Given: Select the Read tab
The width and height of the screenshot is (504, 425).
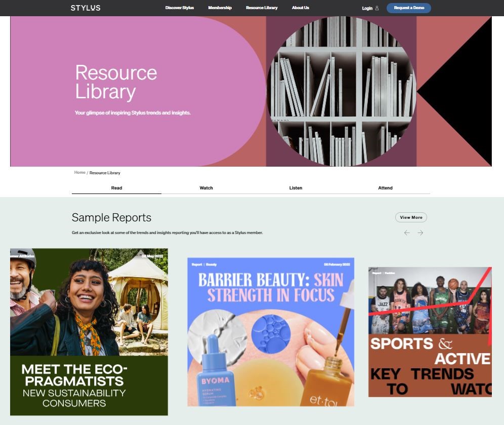Looking at the screenshot, I should pyautogui.click(x=116, y=188).
